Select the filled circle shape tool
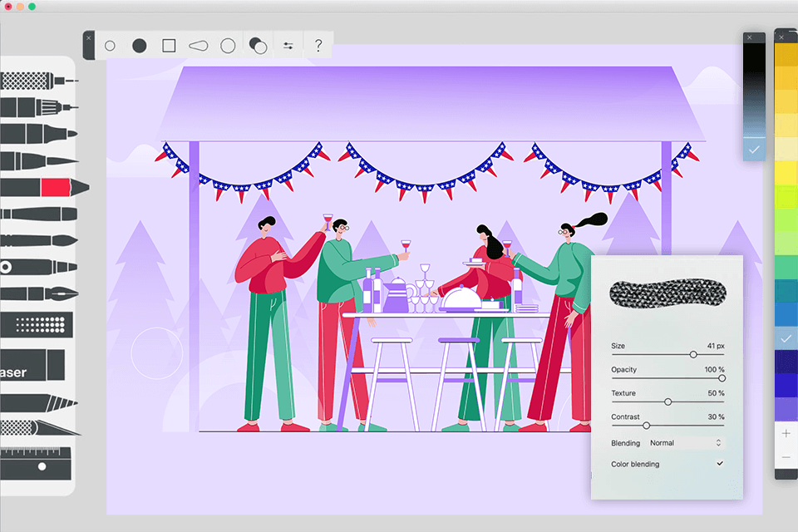798x532 pixels. tap(139, 46)
